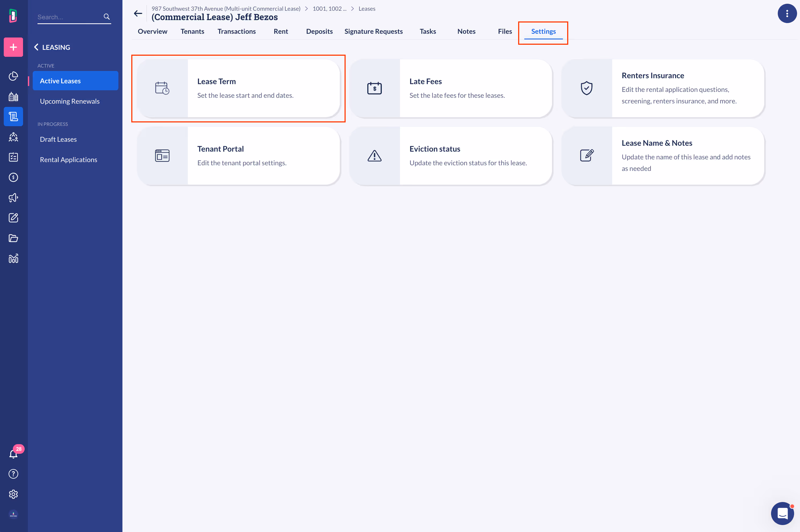Open Renters Insurance settings card title
The width and height of the screenshot is (800, 532).
pyautogui.click(x=653, y=75)
